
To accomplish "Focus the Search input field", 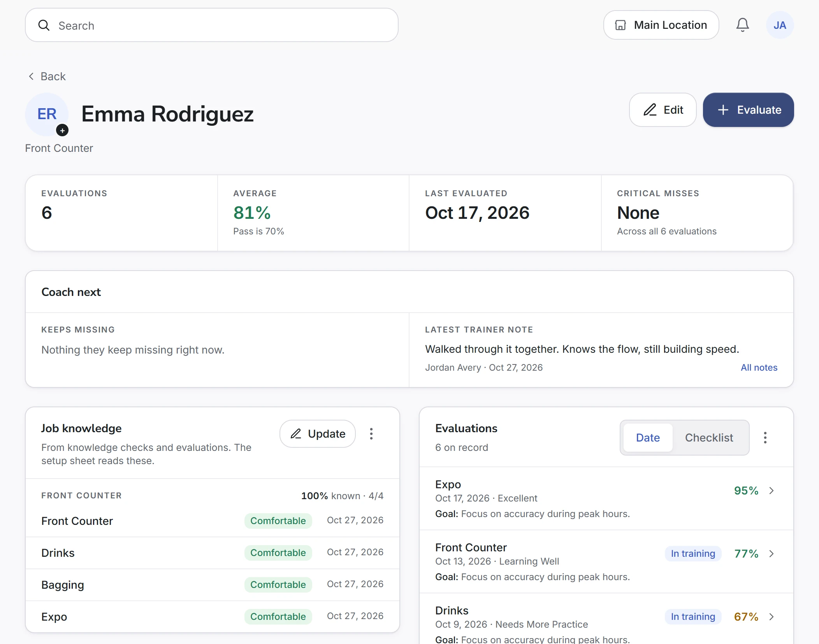I will coord(212,25).
